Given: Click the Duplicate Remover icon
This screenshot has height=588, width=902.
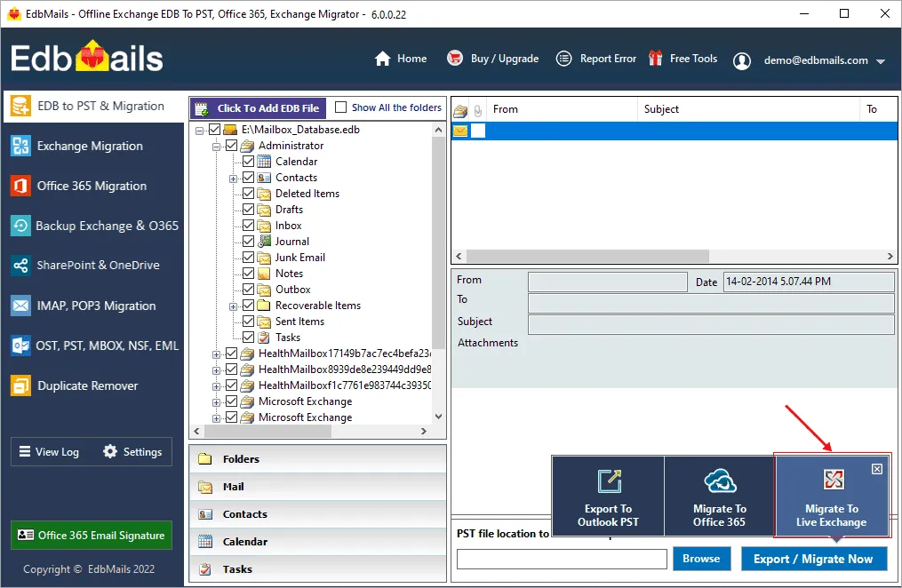Looking at the screenshot, I should [x=20, y=385].
